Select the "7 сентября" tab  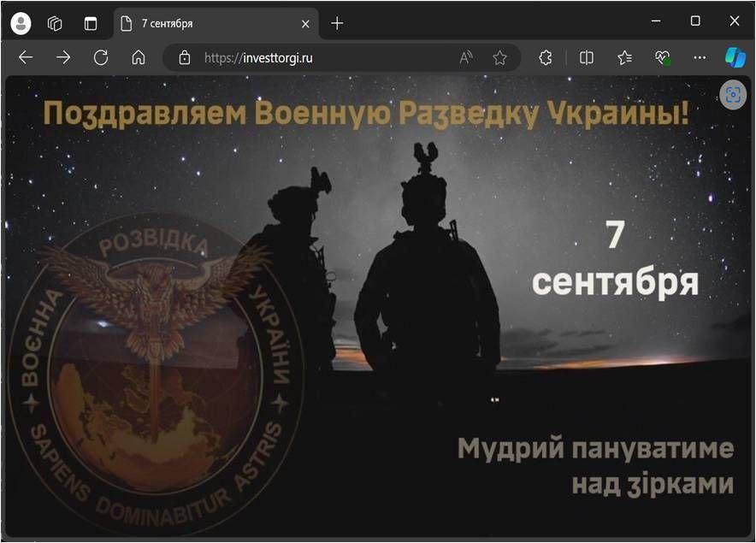click(x=205, y=23)
